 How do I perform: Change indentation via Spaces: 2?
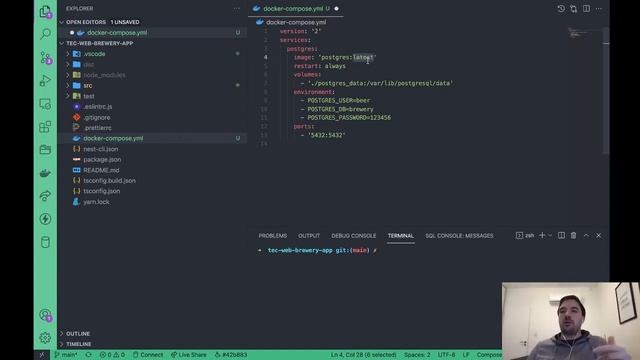[417, 355]
